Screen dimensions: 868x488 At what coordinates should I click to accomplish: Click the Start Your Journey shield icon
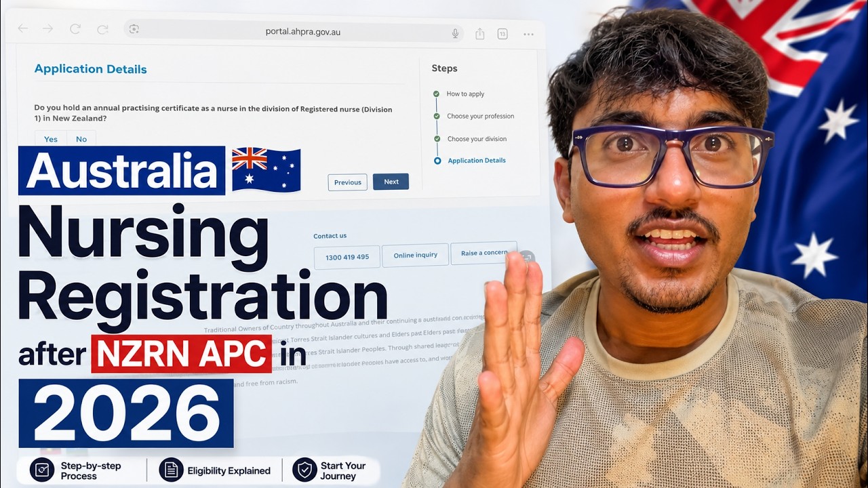coord(304,470)
